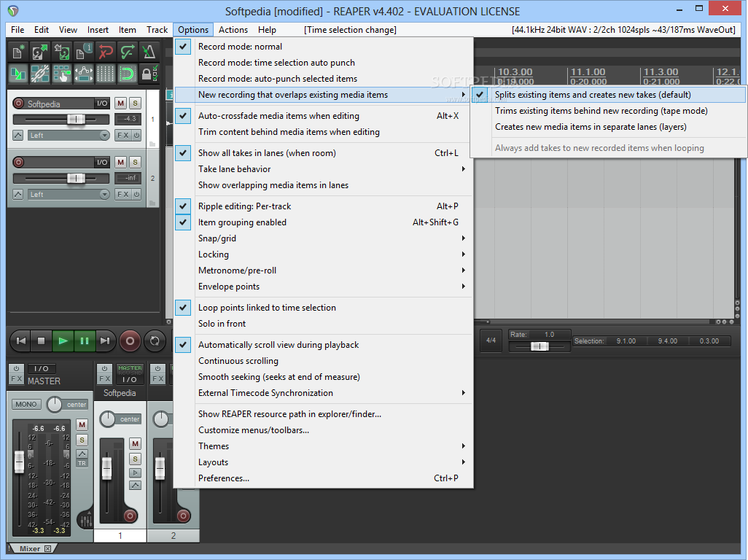Open the File menu
748x560 pixels.
pos(17,30)
